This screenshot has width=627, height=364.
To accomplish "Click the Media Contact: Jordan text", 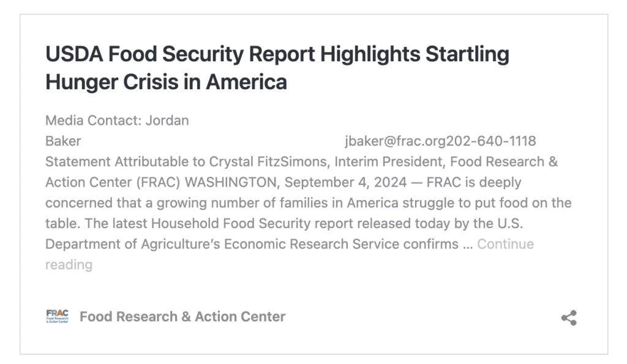I will click(117, 121).
